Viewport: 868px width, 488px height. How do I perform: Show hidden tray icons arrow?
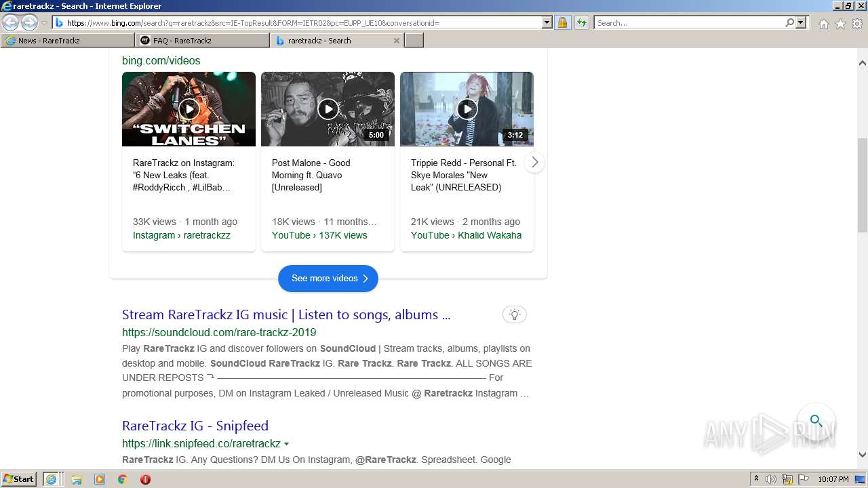[756, 479]
